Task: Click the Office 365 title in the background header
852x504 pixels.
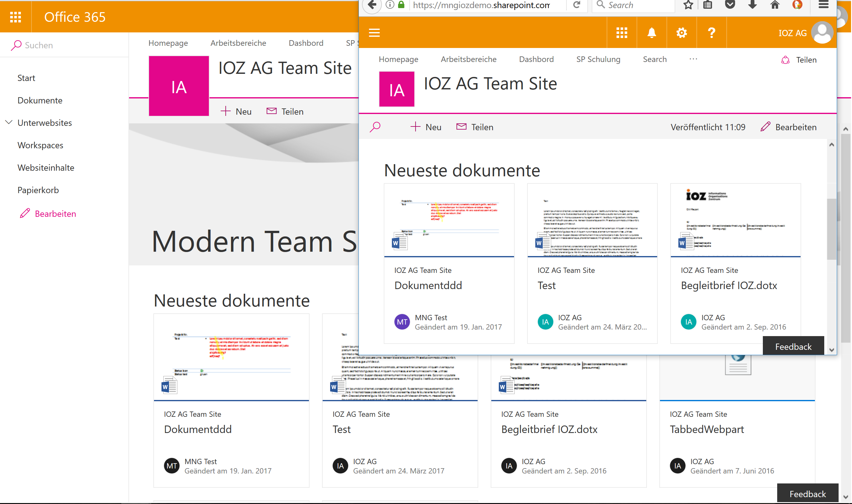Action: coord(75,17)
